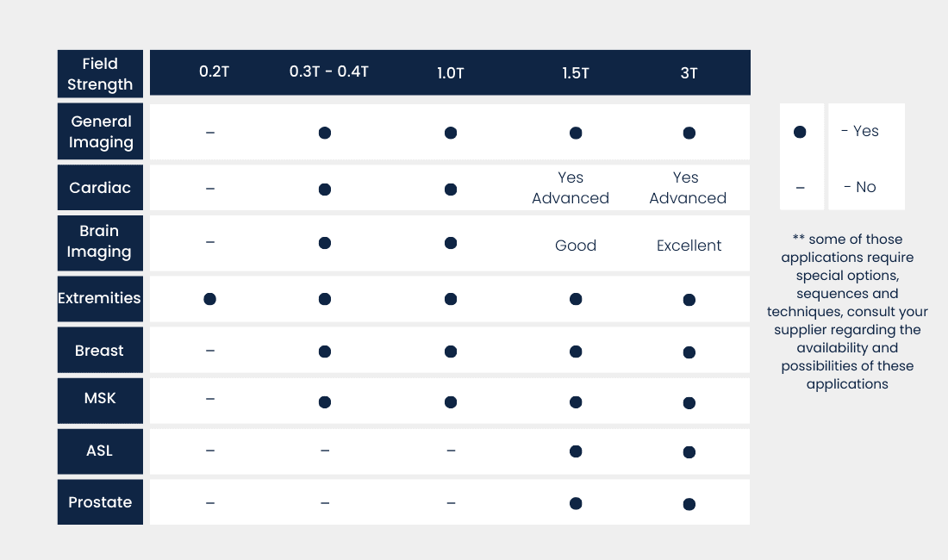948x560 pixels.
Task: Click the Cardiac row label
Action: point(100,187)
